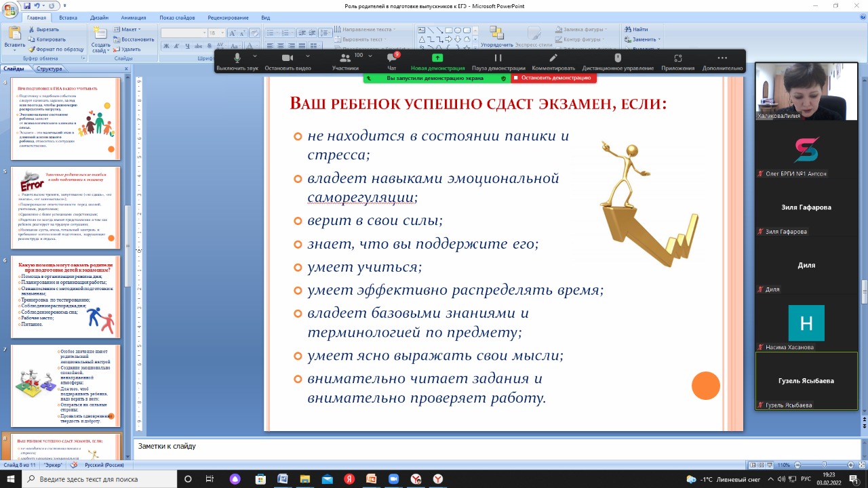Click the Дистанционное управление mouse icon
This screenshot has height=488, width=868.
pos(617,59)
